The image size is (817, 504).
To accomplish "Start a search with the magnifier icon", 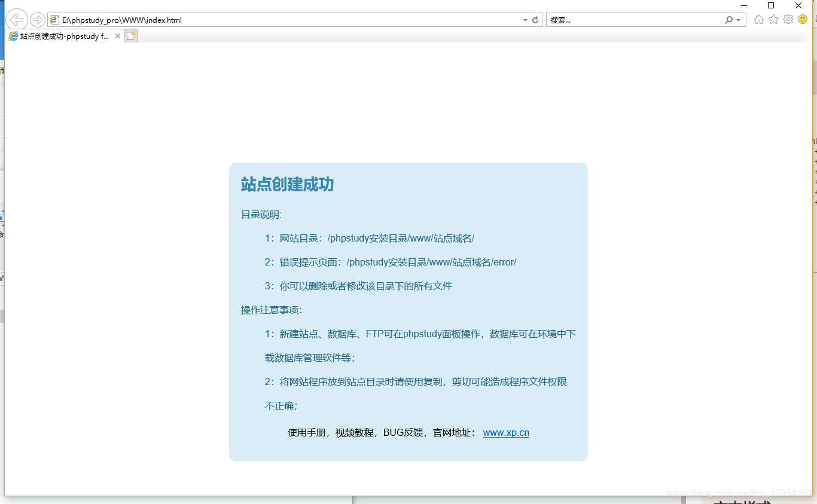I will tap(727, 19).
